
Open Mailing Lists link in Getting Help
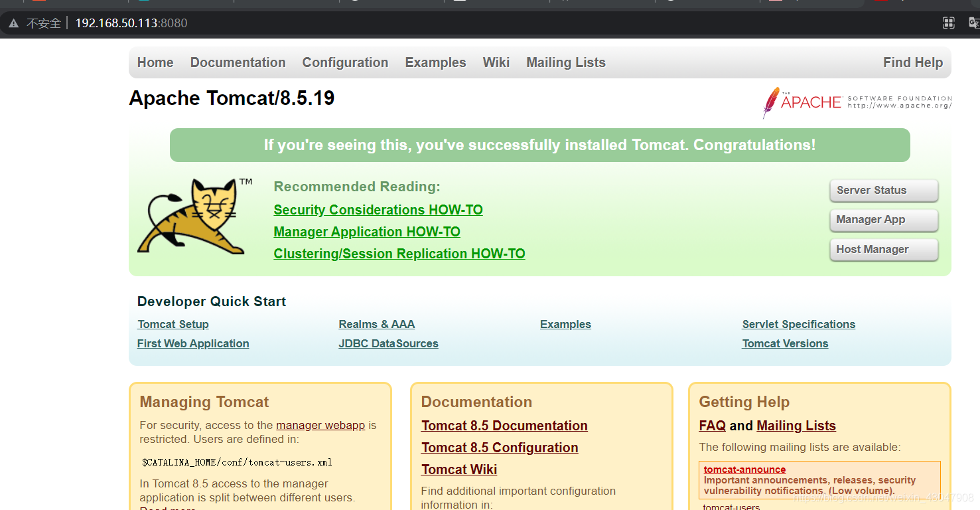[x=796, y=426]
